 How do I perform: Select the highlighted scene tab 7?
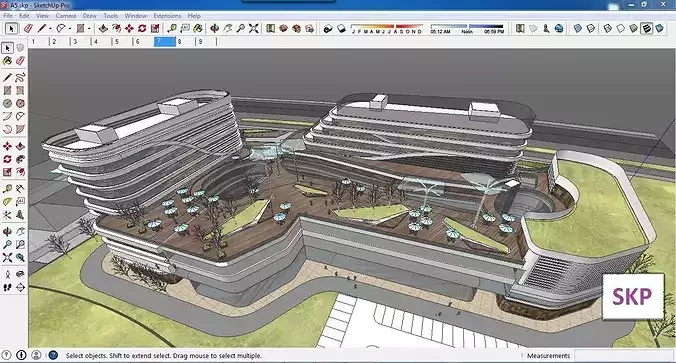pyautogui.click(x=164, y=42)
